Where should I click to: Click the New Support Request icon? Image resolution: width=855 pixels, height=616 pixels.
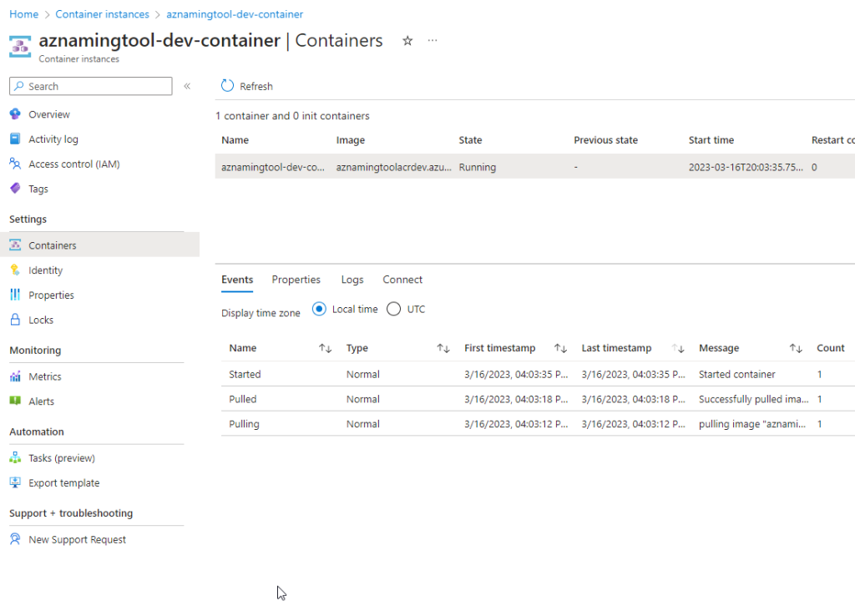15,539
